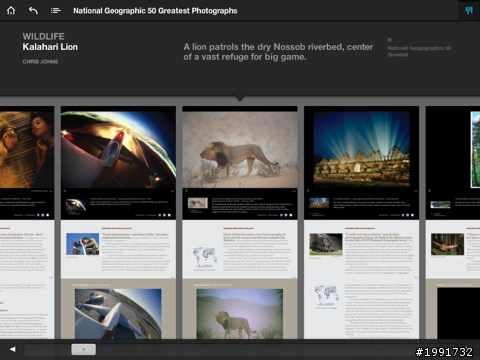Screen dimensions: 480x360
Task: Open the table of contents list icon
Action: [x=55, y=11]
